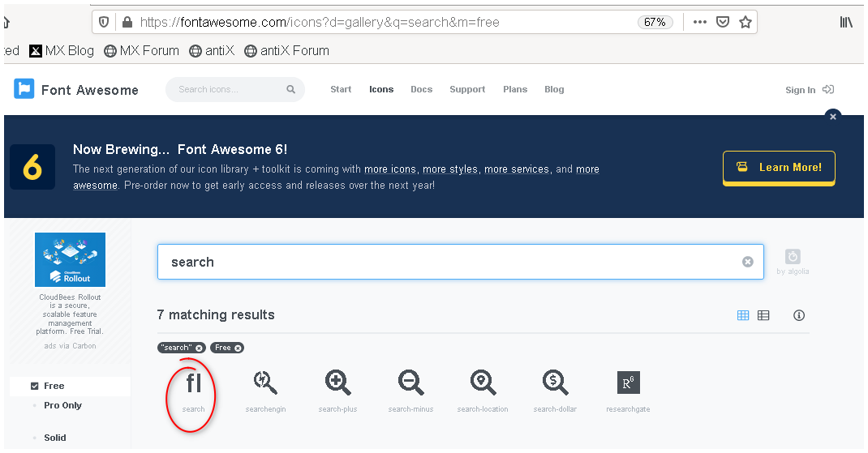Open the Docs nav item

click(x=421, y=90)
